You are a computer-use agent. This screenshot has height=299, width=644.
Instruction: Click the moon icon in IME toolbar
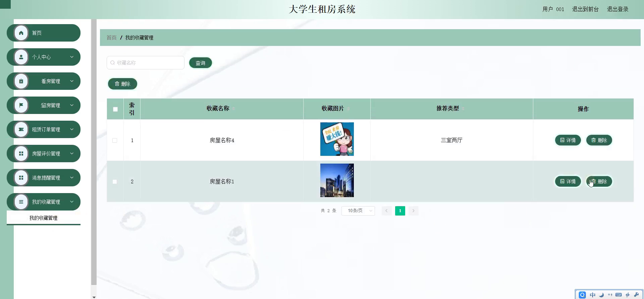point(601,295)
